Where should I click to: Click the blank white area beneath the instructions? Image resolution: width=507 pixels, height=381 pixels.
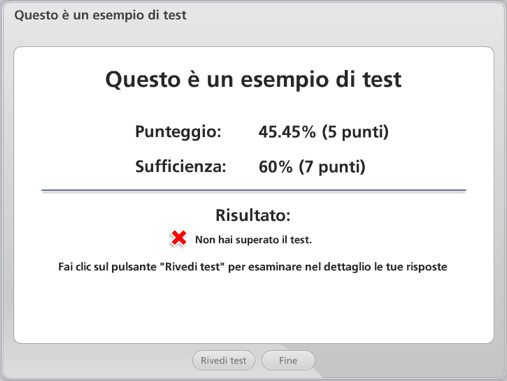pos(253,308)
